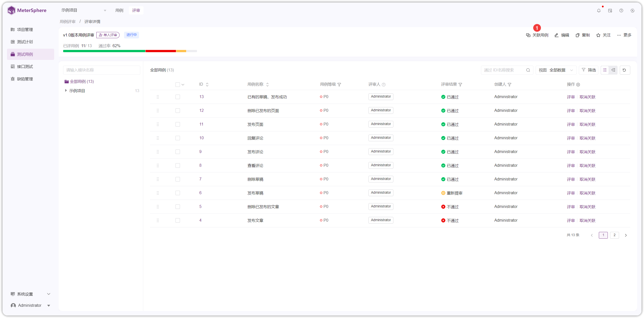The width and height of the screenshot is (644, 318).
Task: Click 评审 link for case 6
Action: coord(571,193)
